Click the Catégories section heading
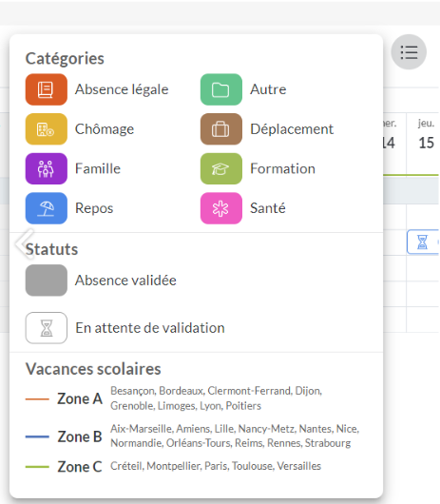The image size is (440, 504). click(x=65, y=59)
